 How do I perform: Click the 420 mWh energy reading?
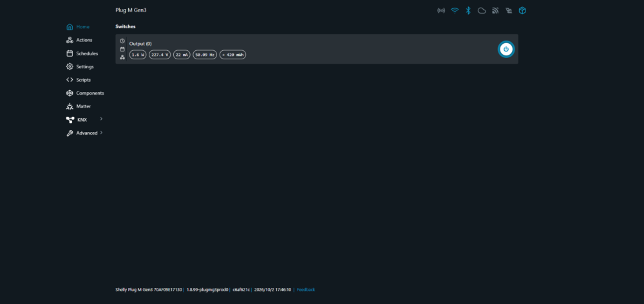click(233, 55)
